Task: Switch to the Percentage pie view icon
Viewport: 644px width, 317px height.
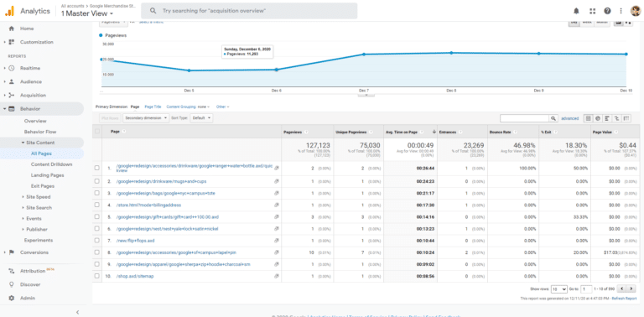Action: point(598,118)
